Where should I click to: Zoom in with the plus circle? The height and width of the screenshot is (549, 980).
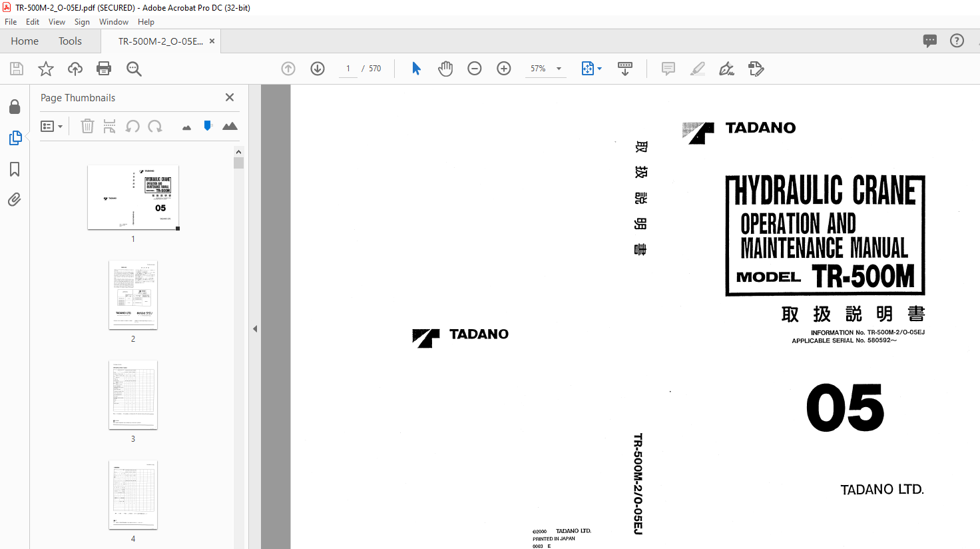(x=504, y=69)
